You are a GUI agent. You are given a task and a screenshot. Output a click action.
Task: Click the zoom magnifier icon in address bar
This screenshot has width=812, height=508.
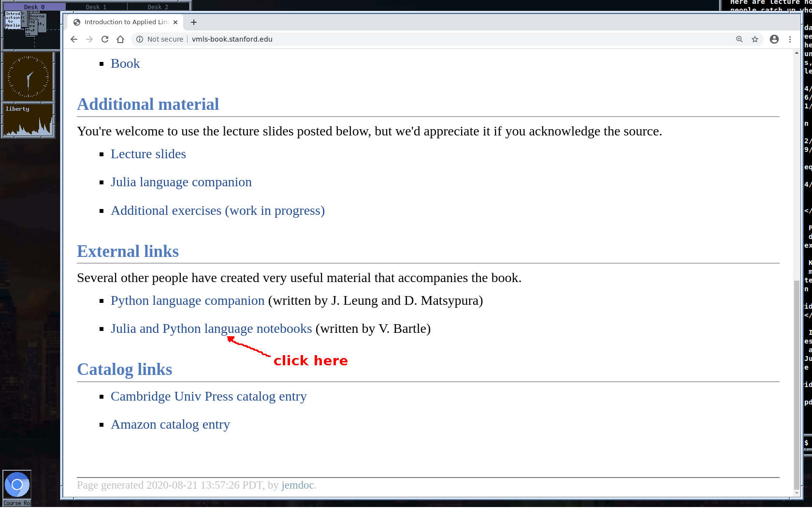click(739, 39)
